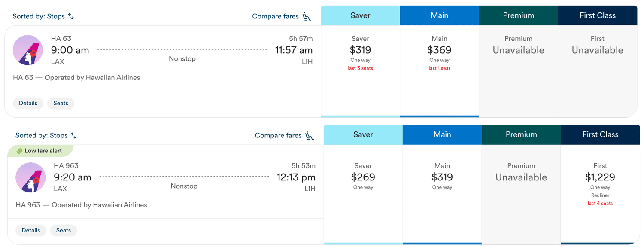Screen dimensions: 644x247
Task: Pick the $1,229 First fare on HA 963
Action: (600, 195)
